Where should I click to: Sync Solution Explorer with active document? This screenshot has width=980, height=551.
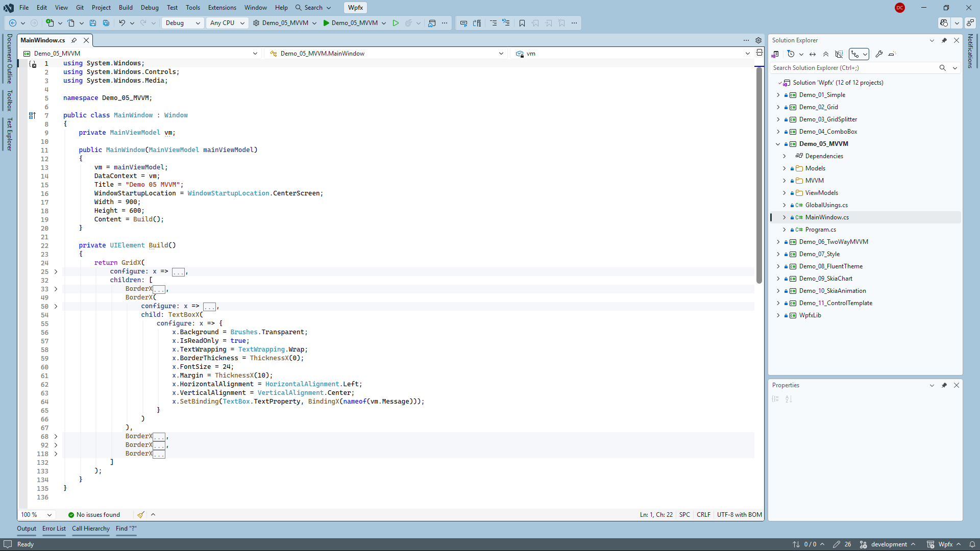pyautogui.click(x=813, y=54)
